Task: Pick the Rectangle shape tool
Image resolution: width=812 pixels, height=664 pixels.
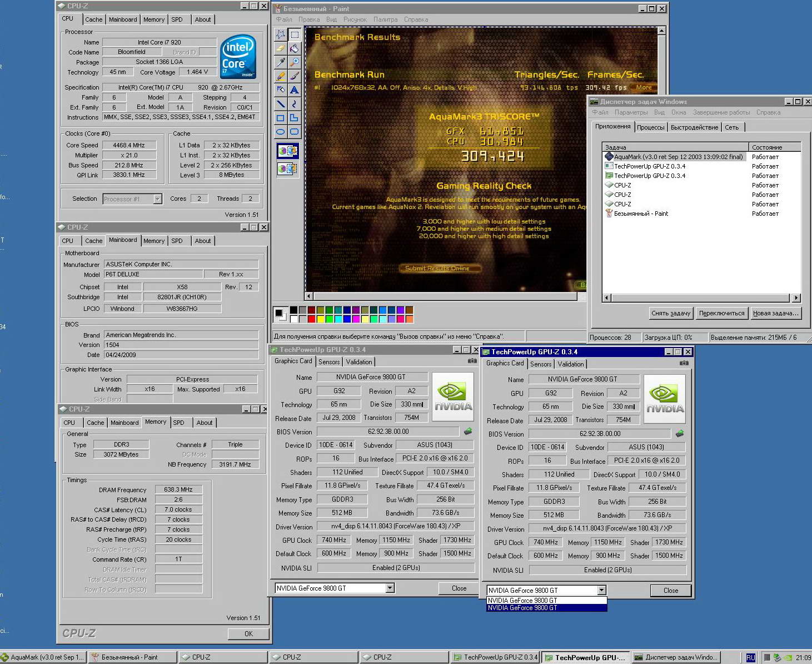Action: pos(281,117)
